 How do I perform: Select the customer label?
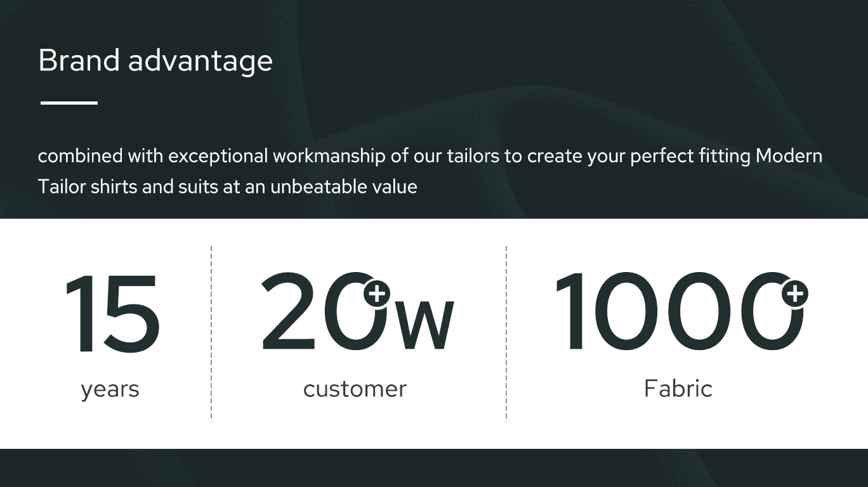tap(355, 389)
